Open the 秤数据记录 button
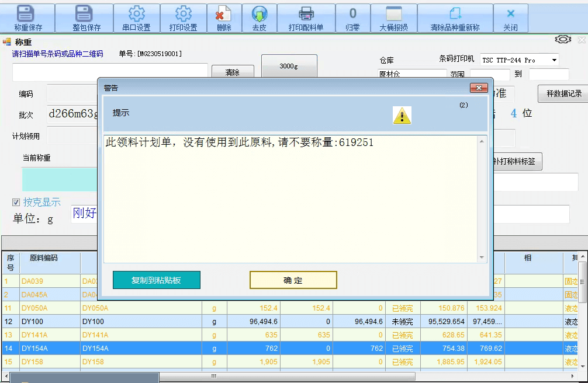This screenshot has height=383, width=588. (563, 93)
